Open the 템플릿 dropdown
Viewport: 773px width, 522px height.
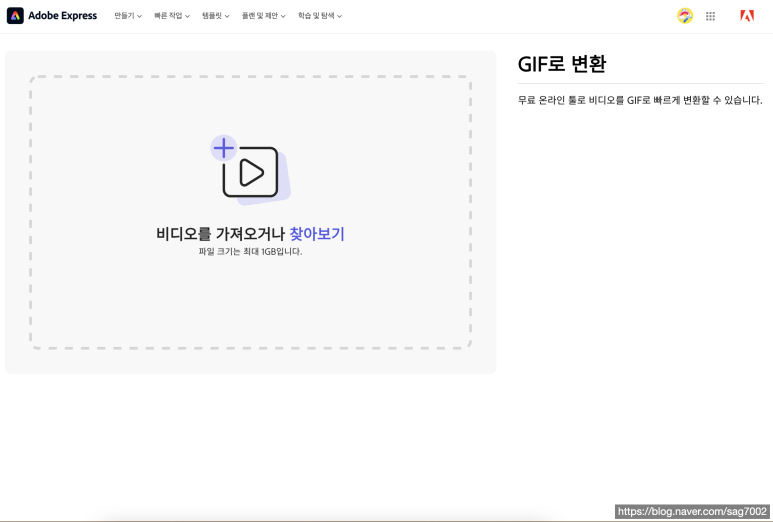(216, 16)
